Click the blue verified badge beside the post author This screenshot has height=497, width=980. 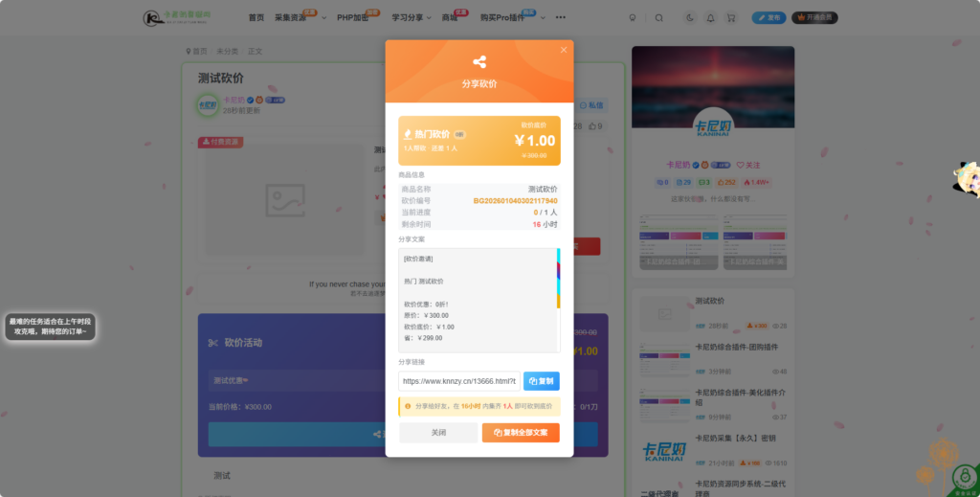250,100
